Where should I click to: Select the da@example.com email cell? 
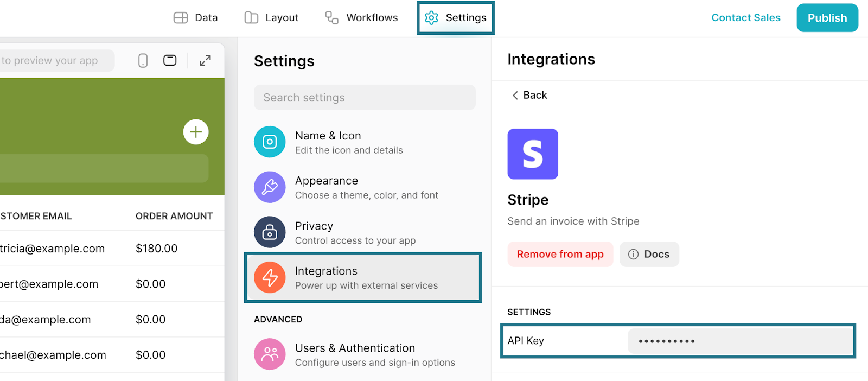[x=45, y=320]
